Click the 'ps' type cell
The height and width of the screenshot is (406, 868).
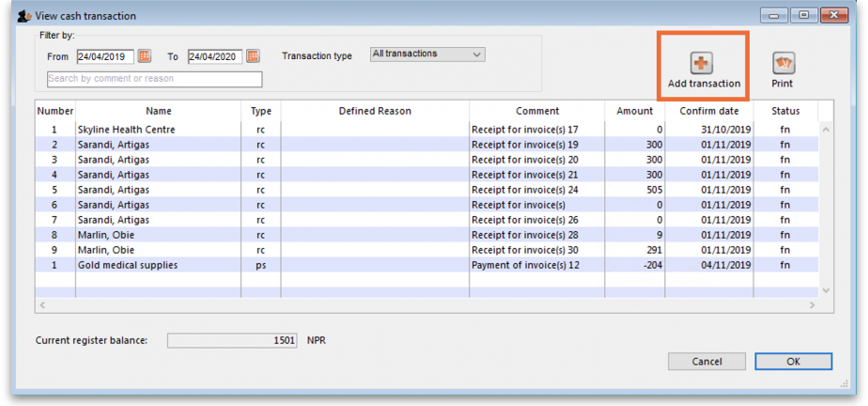[x=261, y=265]
